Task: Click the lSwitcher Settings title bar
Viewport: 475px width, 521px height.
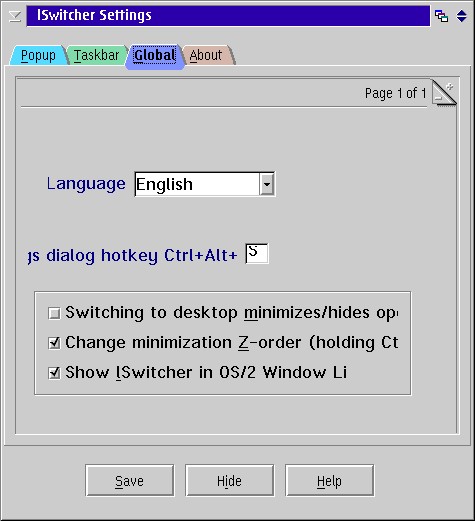Action: [x=228, y=16]
